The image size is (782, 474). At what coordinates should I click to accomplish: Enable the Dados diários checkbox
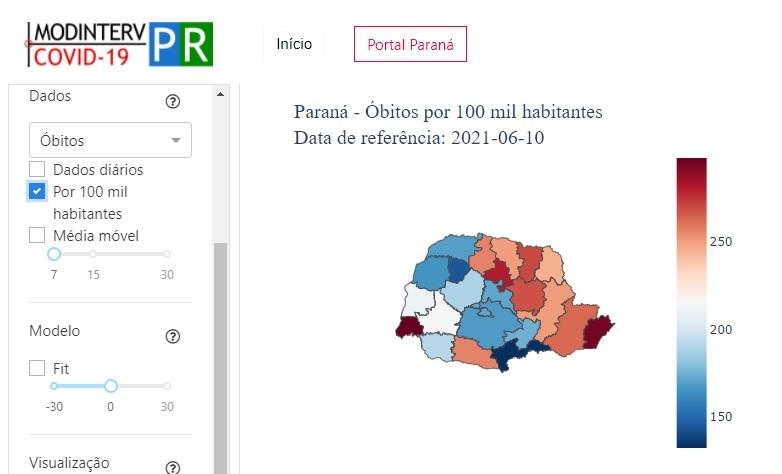[x=37, y=169]
